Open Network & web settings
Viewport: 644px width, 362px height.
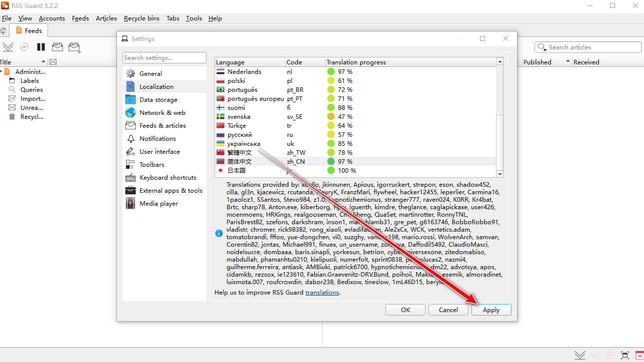tap(164, 112)
